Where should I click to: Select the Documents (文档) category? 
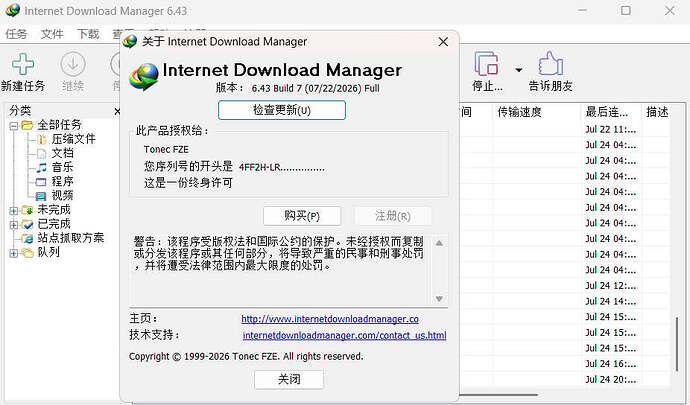pyautogui.click(x=62, y=153)
